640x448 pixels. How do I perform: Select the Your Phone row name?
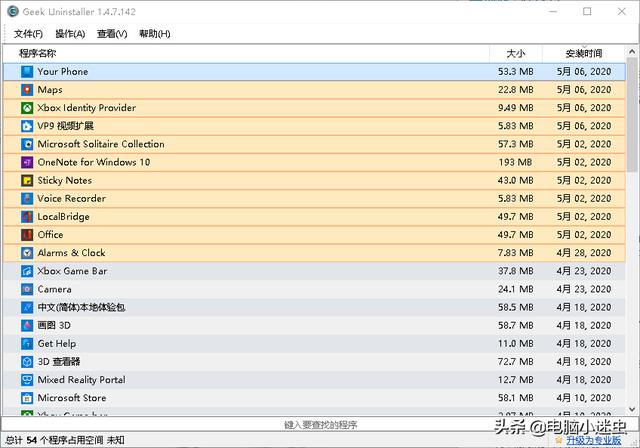(63, 72)
